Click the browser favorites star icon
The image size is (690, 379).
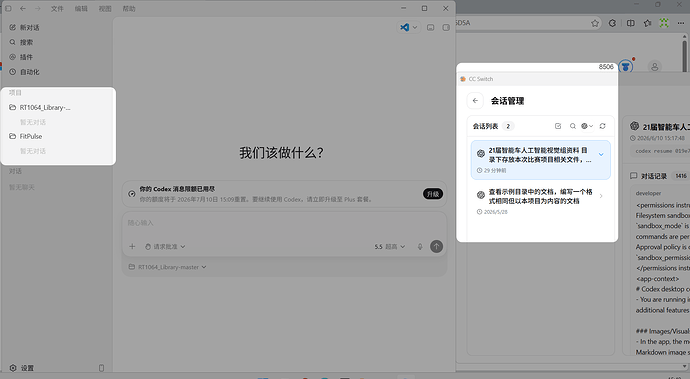pos(595,23)
